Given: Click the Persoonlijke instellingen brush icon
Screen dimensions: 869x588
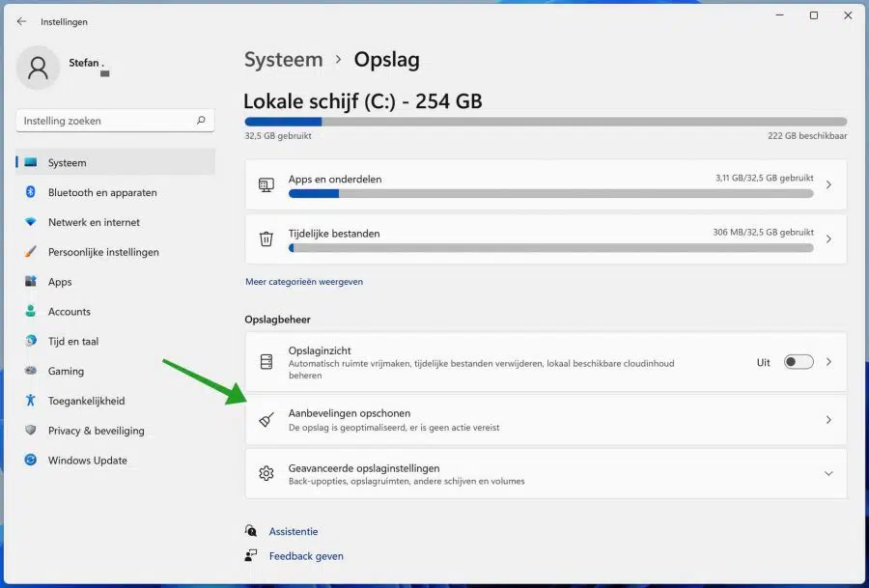Looking at the screenshot, I should click(31, 252).
